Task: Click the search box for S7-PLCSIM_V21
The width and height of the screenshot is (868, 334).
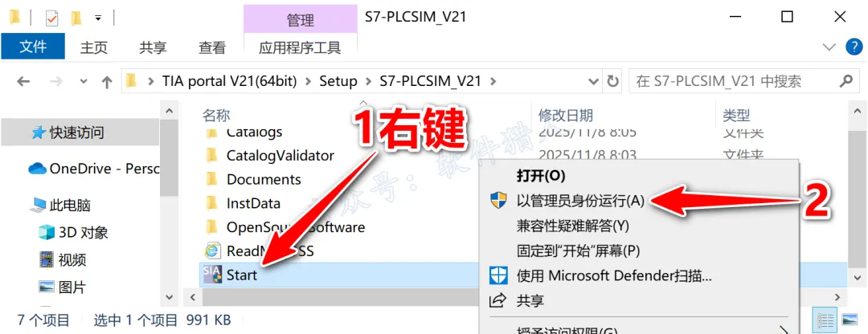Action: [x=734, y=81]
